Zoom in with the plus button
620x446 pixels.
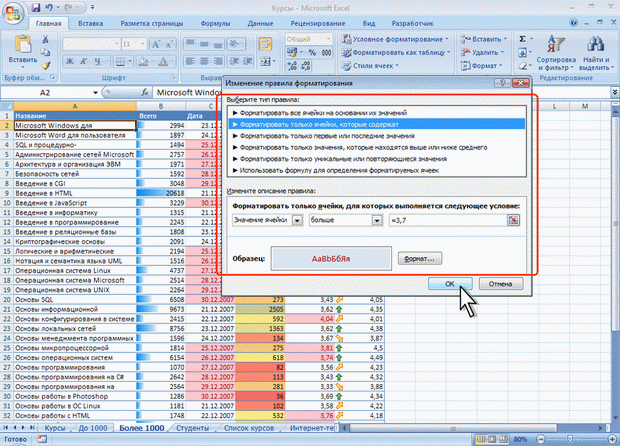612,439
